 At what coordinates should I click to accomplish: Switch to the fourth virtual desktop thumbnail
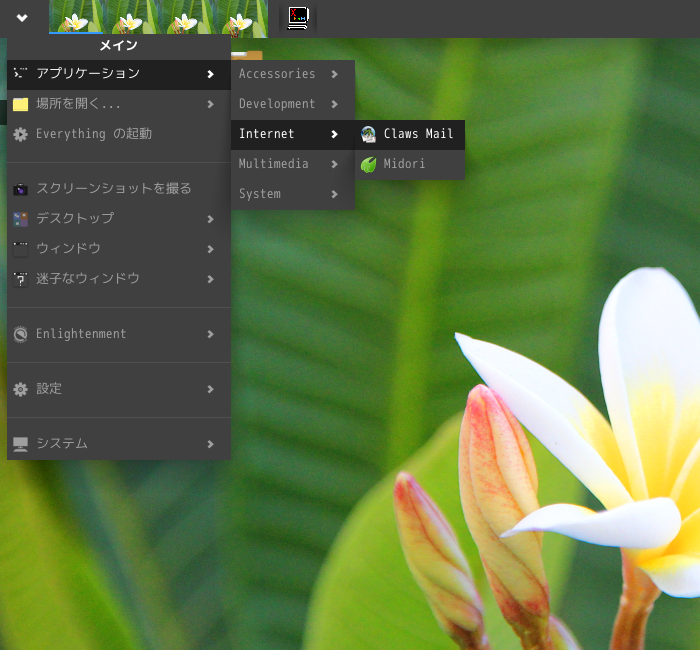[240, 17]
